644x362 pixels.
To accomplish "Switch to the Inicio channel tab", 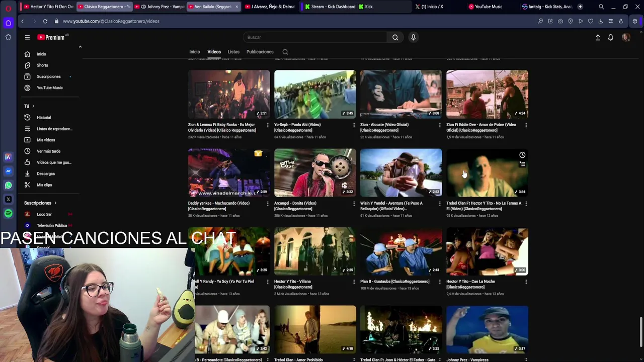I will 194,52.
